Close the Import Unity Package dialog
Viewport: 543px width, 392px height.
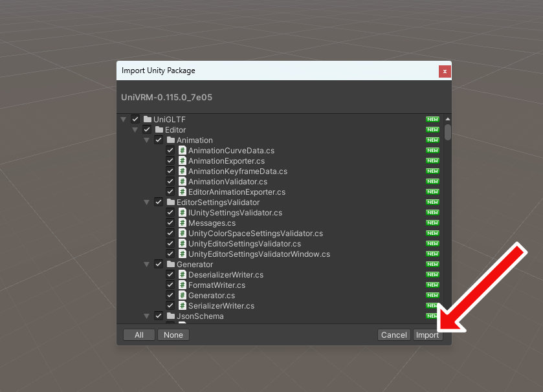click(x=445, y=71)
